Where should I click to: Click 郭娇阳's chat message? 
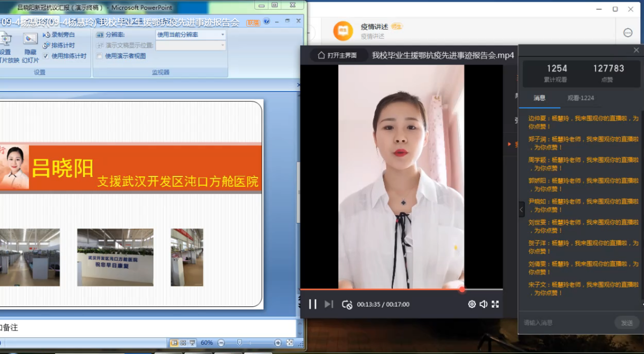[583, 185]
